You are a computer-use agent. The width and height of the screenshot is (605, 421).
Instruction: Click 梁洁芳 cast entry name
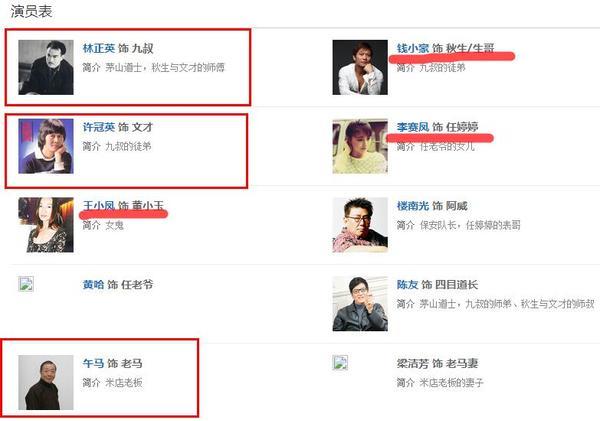[413, 363]
